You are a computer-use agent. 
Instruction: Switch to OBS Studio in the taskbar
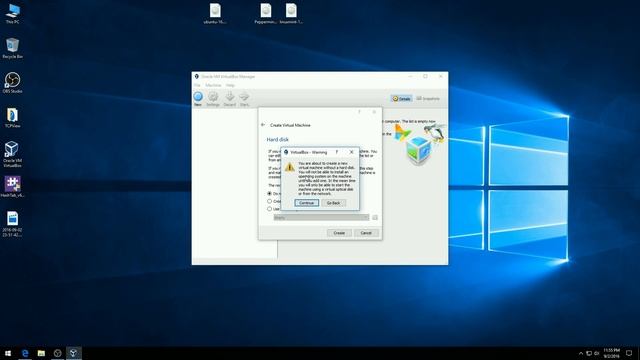point(58,353)
